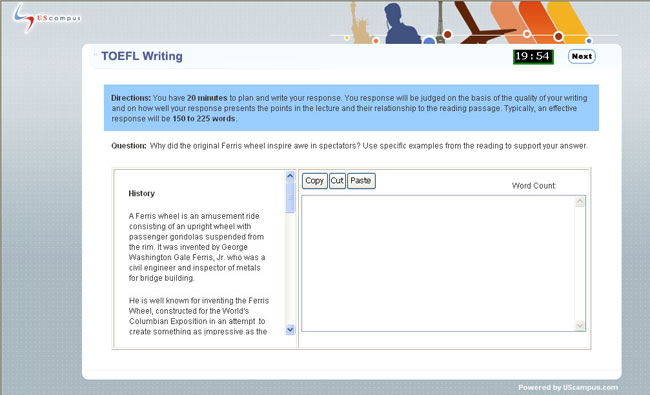Click the UScampus logo
Screen dimensions: 650x395
click(x=46, y=18)
